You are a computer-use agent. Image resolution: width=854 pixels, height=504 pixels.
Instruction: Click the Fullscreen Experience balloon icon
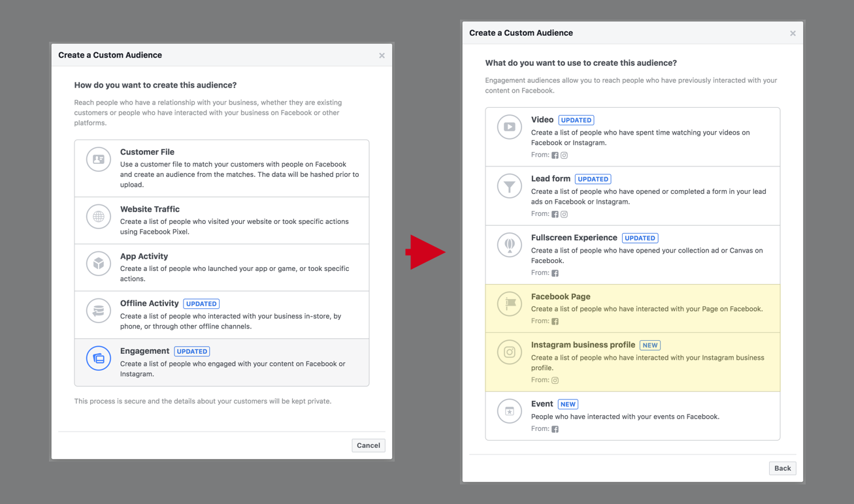510,245
